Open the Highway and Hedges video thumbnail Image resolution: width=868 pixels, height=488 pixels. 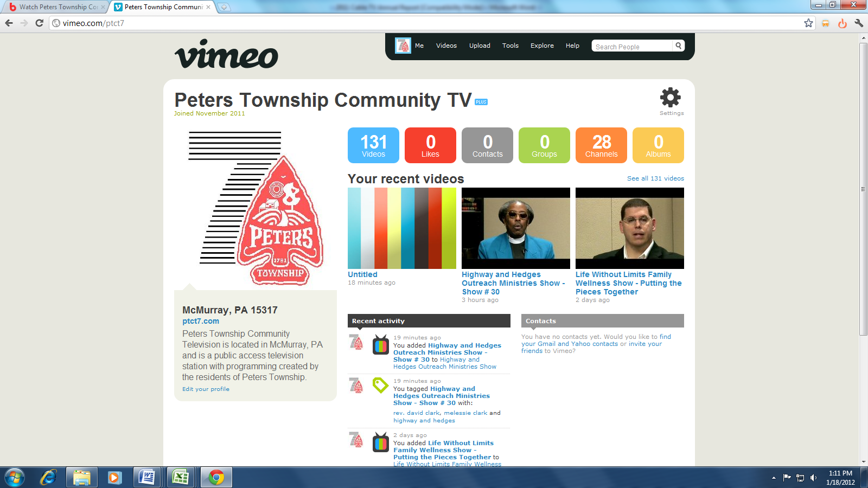(516, 228)
